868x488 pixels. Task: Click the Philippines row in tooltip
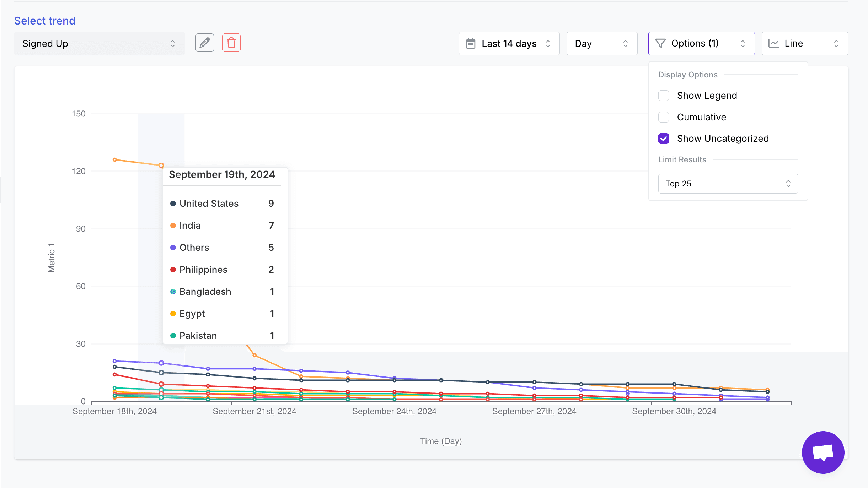(x=222, y=270)
